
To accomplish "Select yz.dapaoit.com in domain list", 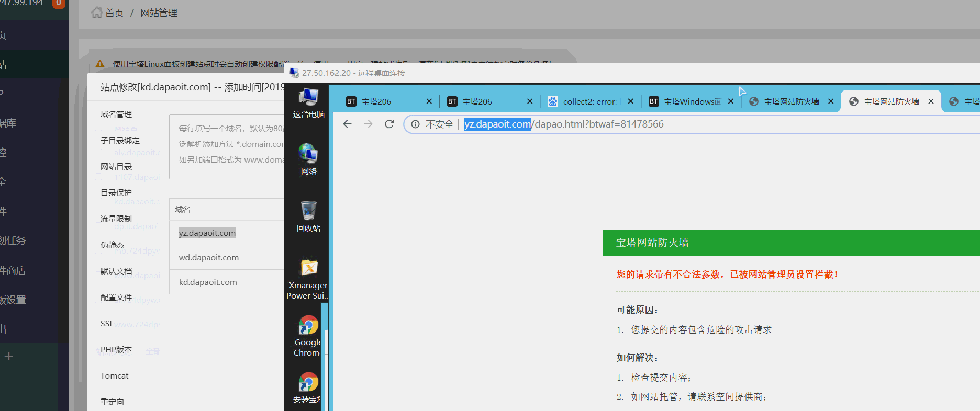I will click(207, 233).
